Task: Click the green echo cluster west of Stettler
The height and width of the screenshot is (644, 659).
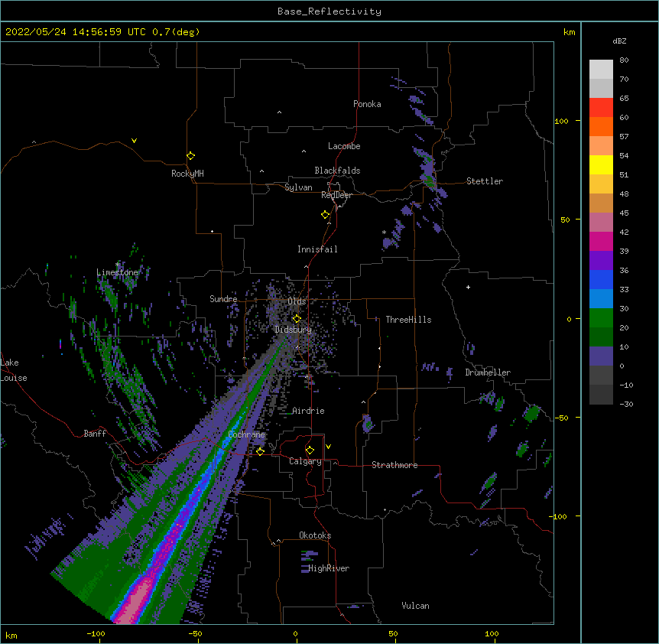Action: coord(429,180)
